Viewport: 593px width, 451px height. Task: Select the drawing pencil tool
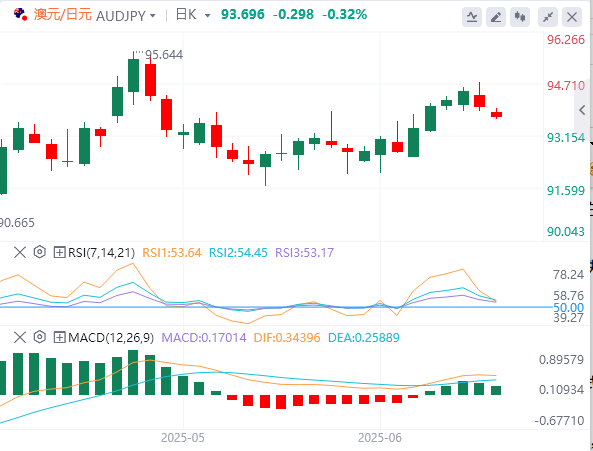pyautogui.click(x=496, y=17)
